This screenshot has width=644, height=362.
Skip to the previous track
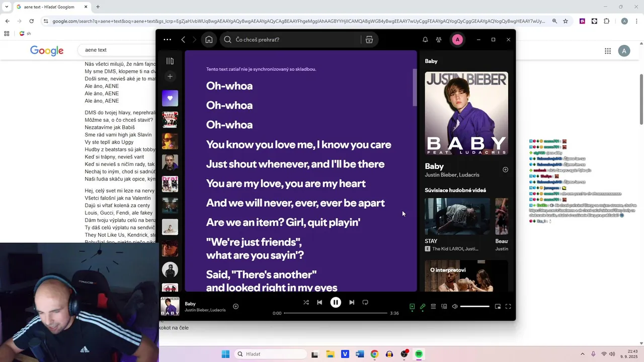click(319, 302)
